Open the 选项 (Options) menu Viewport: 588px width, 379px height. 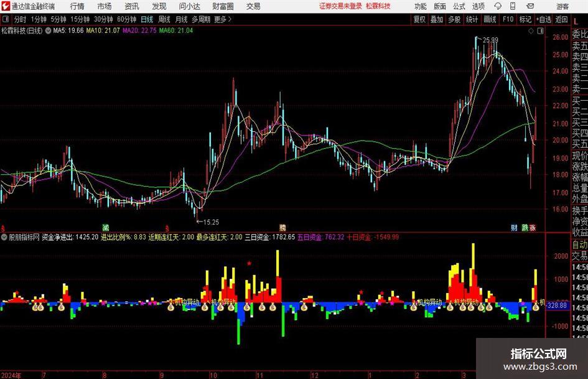[x=478, y=6]
